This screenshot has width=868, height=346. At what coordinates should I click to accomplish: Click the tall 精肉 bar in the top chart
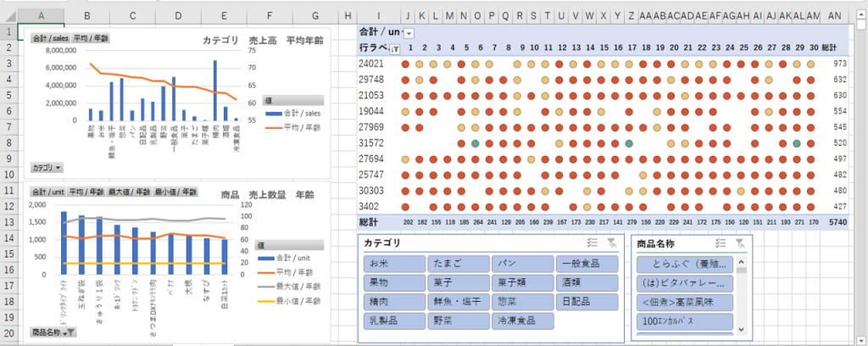[214, 90]
